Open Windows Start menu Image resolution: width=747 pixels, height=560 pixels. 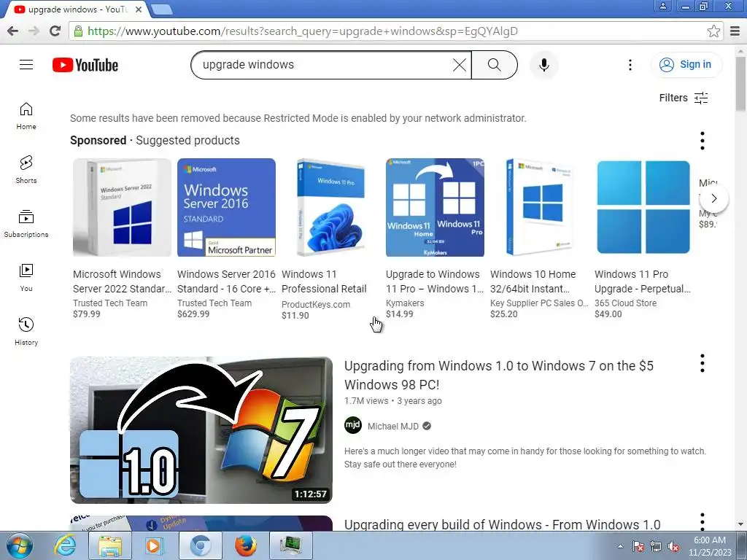pos(20,545)
